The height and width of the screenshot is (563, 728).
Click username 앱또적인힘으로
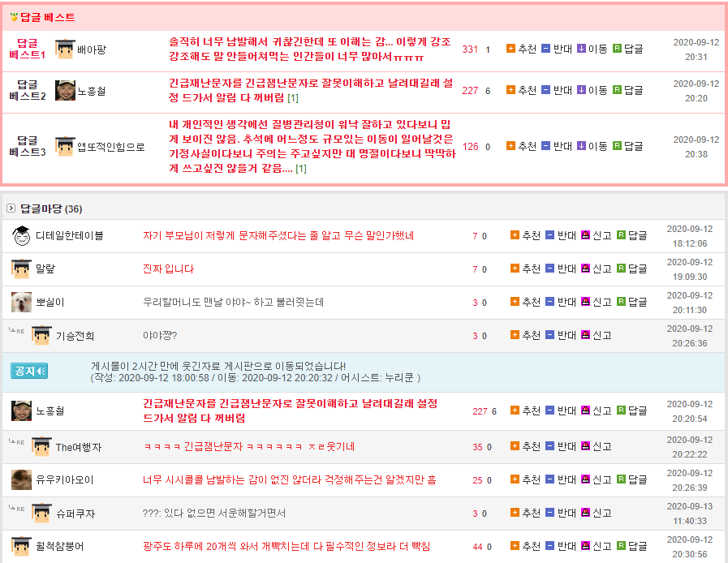click(111, 147)
